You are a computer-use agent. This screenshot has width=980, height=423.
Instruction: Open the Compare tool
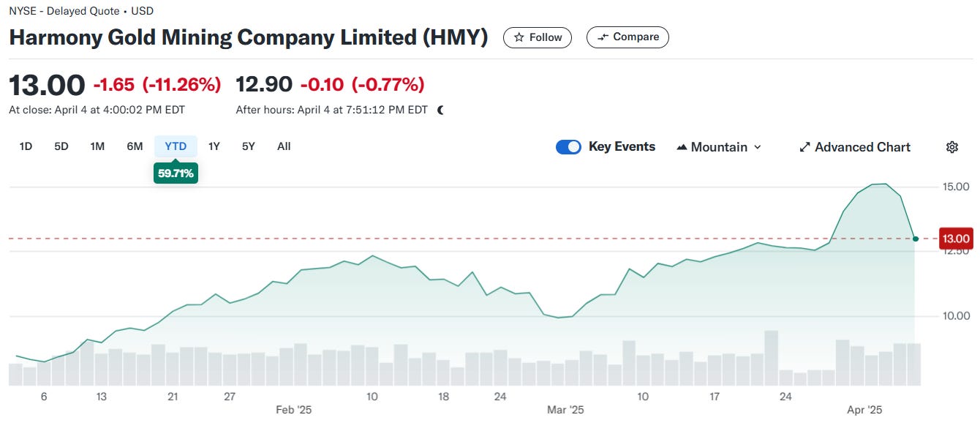[627, 37]
